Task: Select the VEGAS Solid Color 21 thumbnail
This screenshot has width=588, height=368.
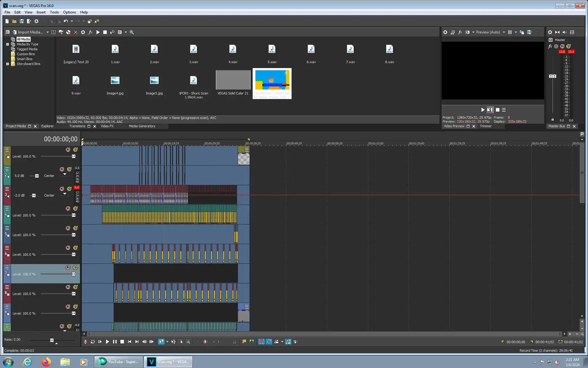Action: pyautogui.click(x=233, y=80)
